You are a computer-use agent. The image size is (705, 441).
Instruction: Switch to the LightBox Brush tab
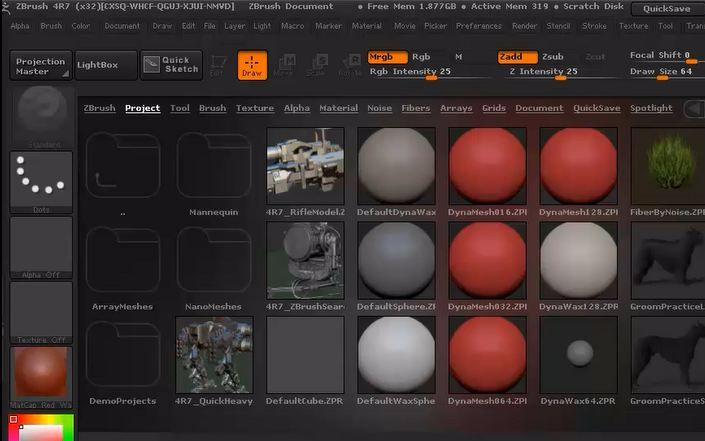tap(212, 108)
